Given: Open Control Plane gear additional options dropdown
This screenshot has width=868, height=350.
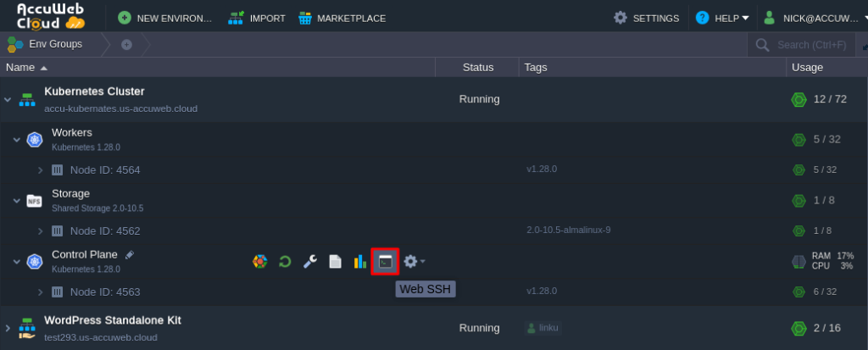Looking at the screenshot, I should point(414,262).
